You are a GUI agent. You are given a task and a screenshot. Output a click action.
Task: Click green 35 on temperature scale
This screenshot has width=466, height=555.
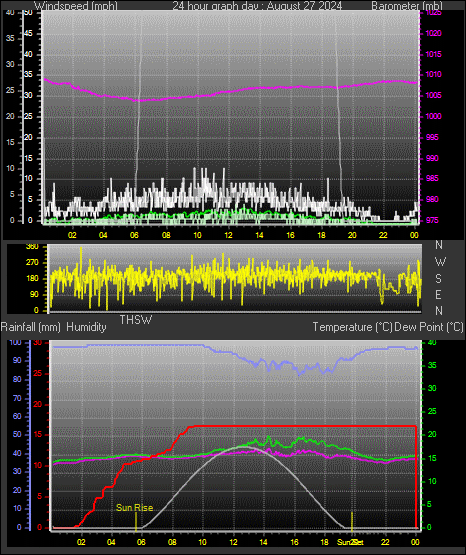(432, 365)
